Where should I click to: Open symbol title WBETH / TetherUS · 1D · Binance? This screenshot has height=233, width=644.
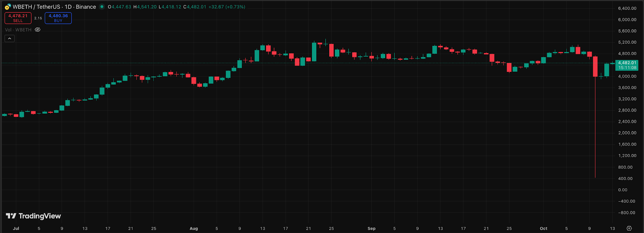(x=54, y=7)
